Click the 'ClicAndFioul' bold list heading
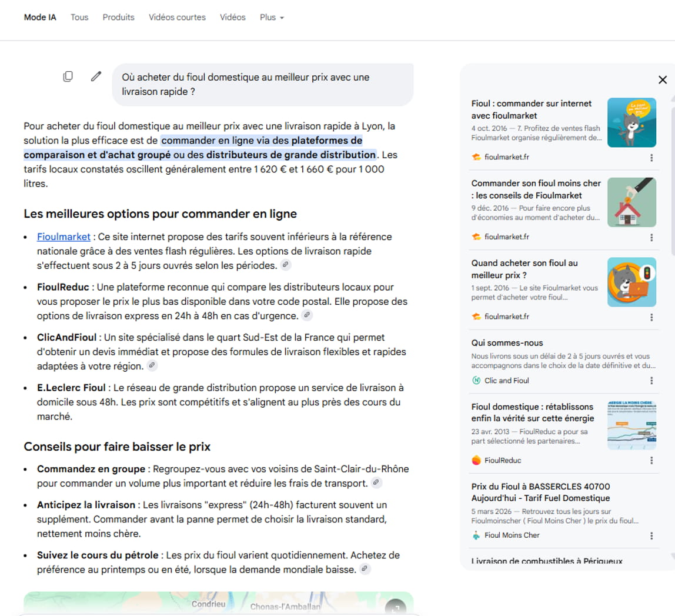This screenshot has height=616, width=675. point(66,337)
